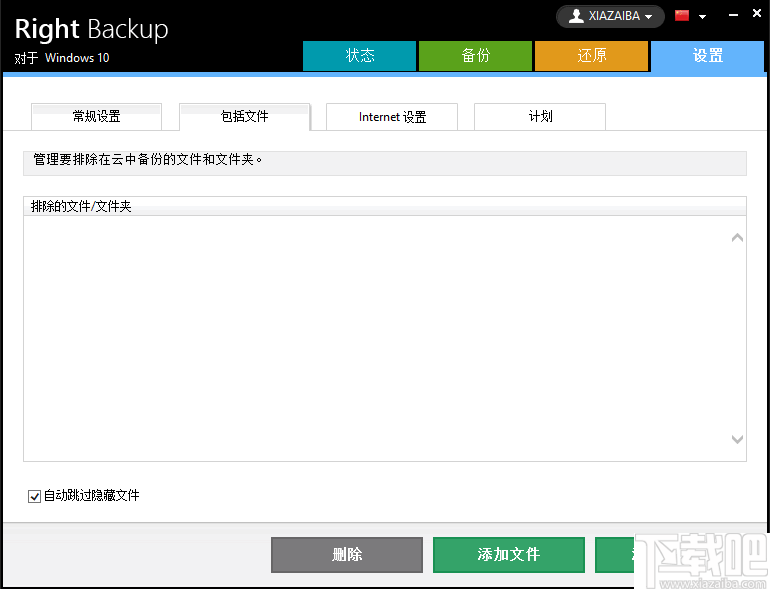Select the 常规设置 sub-tab
Screen dimensions: 770x589
click(96, 116)
